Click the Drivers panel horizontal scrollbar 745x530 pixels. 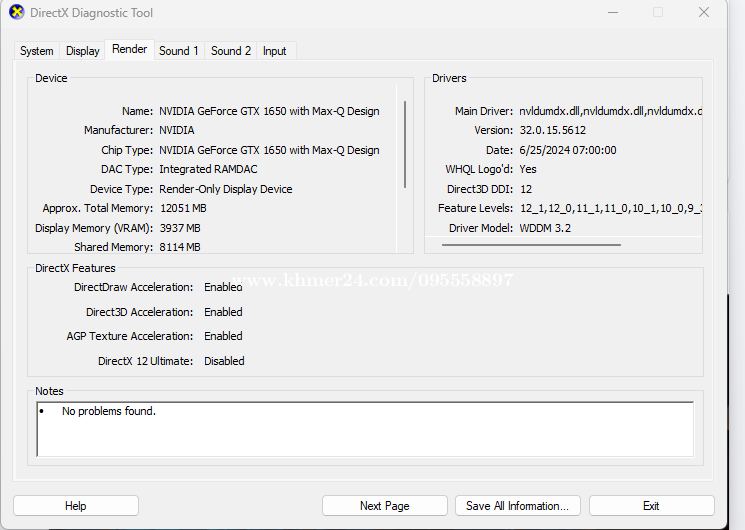click(x=531, y=245)
